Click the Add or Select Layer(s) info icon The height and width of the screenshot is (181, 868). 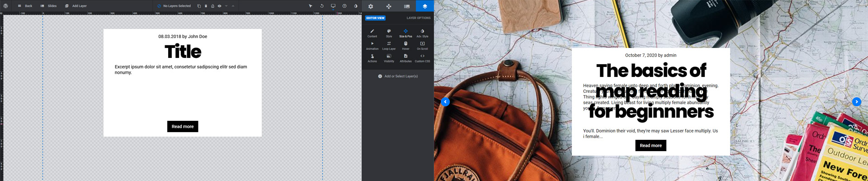(x=380, y=76)
